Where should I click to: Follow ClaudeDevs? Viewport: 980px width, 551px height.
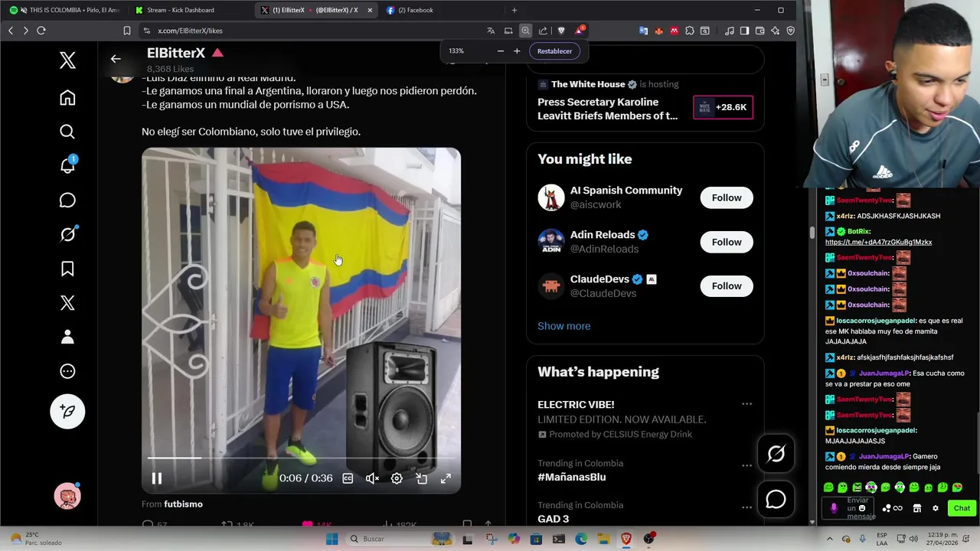[x=727, y=286]
